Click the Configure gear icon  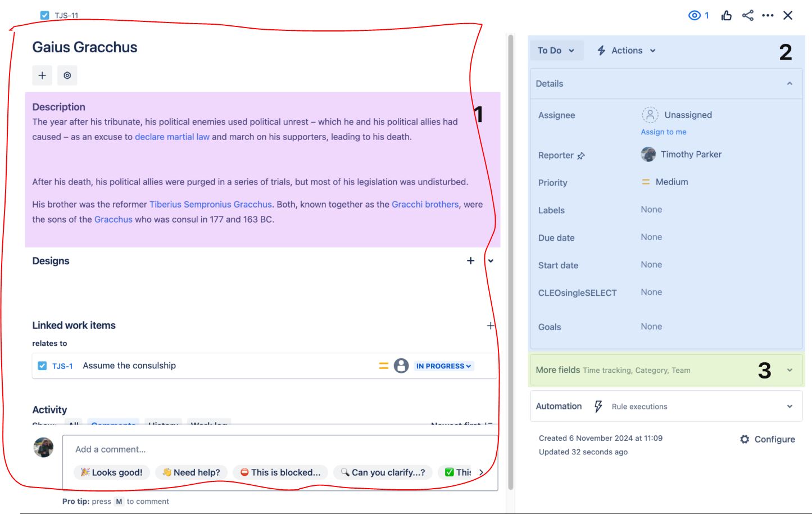tap(745, 439)
